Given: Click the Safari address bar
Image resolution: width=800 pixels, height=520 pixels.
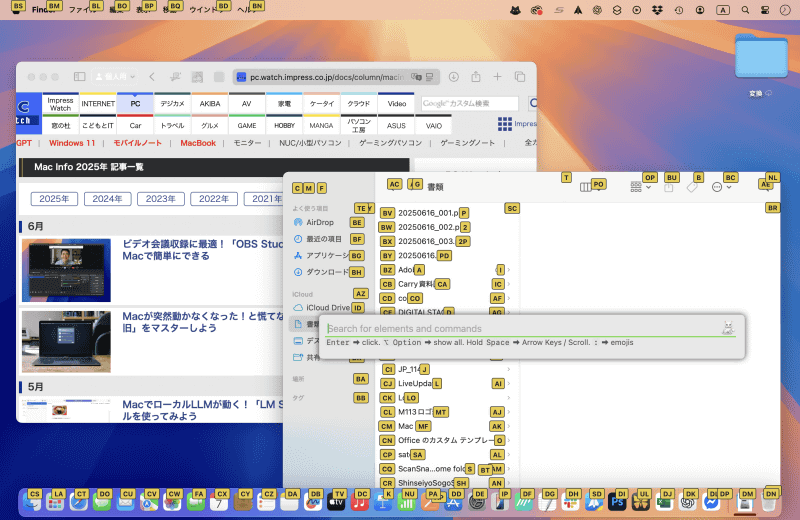Looking at the screenshot, I should (x=336, y=77).
